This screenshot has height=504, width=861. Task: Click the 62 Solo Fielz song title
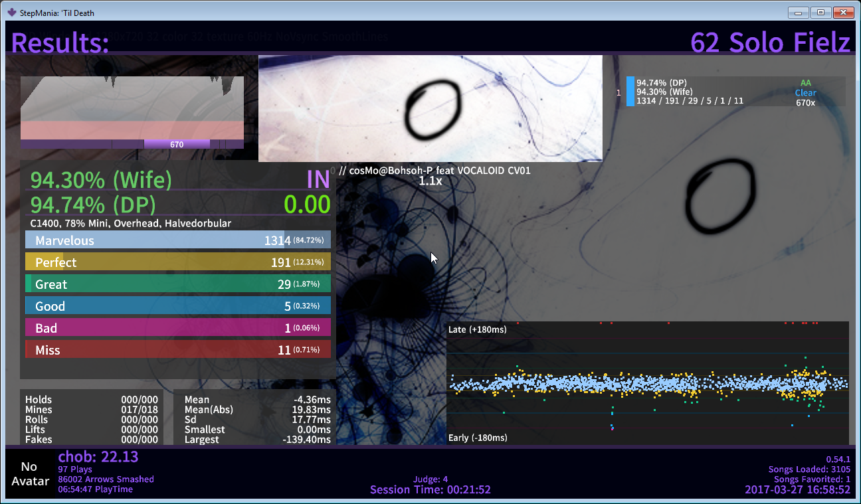(x=770, y=43)
